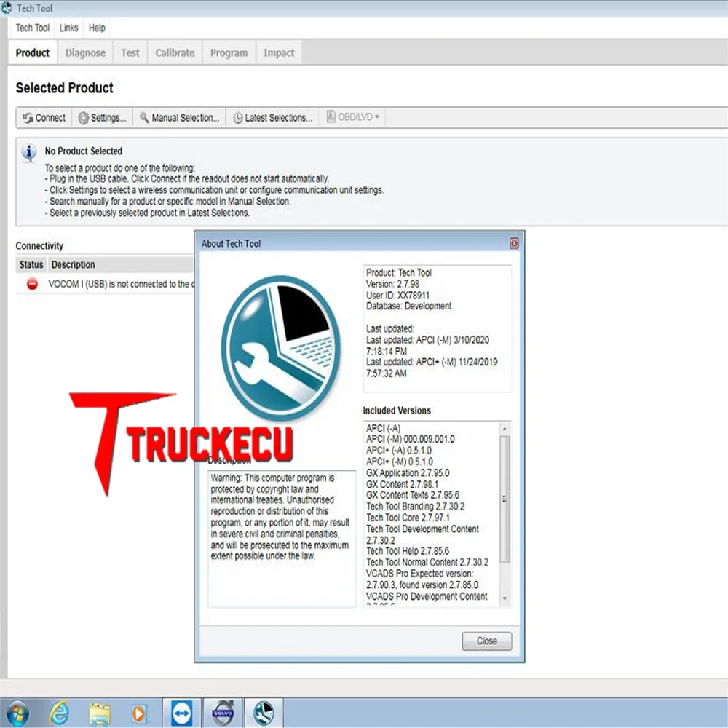Click the Tech Tool taskbar icon

[x=264, y=713]
